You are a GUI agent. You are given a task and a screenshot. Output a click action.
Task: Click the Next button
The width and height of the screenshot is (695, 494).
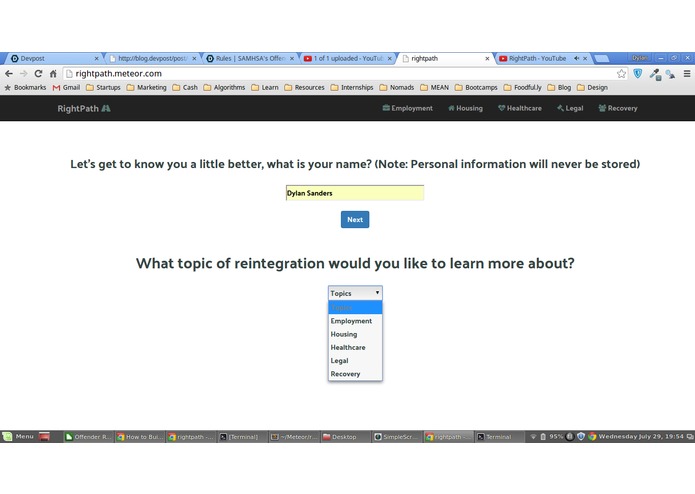355,219
